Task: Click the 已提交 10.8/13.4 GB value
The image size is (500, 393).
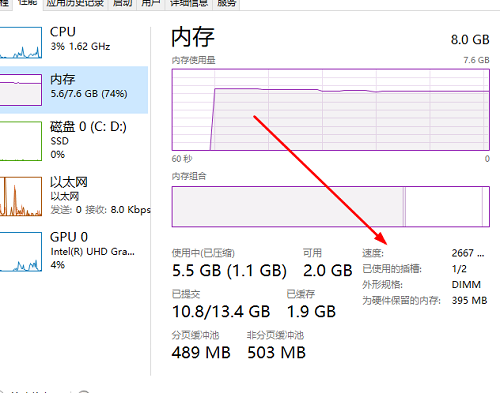Action: coord(221,312)
